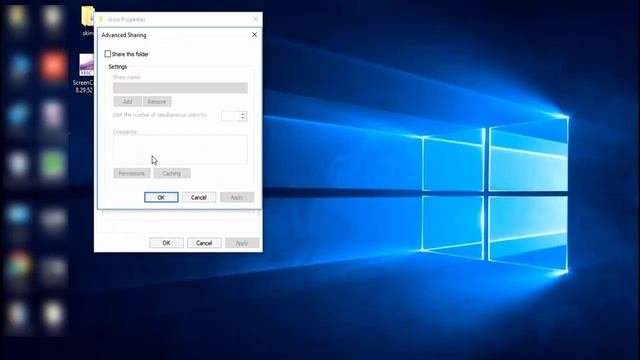Open the Share name dropdown
The image size is (640, 360).
[180, 88]
